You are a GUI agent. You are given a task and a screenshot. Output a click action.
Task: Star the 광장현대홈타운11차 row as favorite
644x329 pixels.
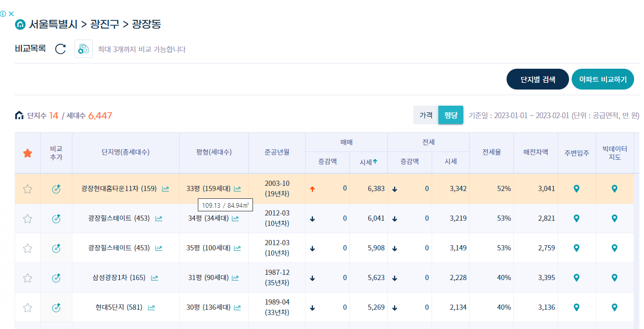click(28, 188)
